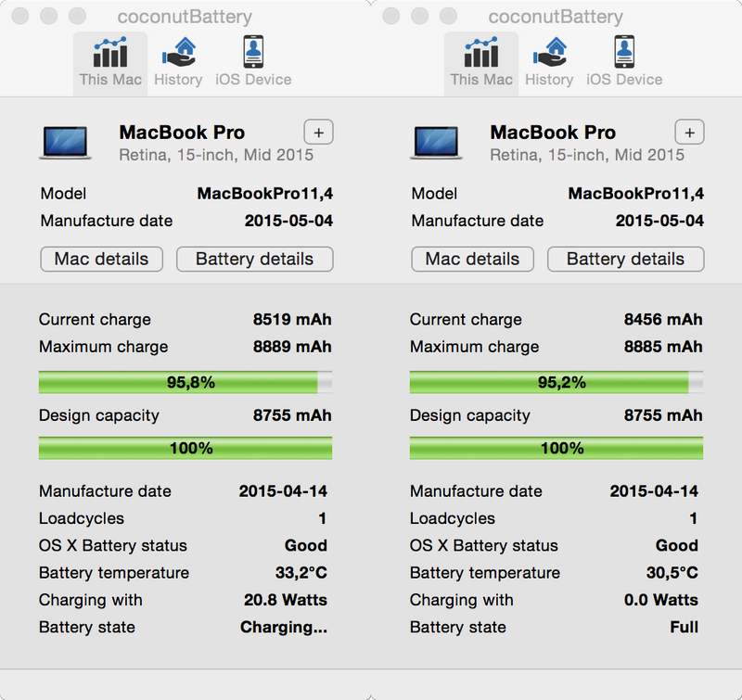This screenshot has height=700, width=742.
Task: Minimize the right coconutBattery window
Action: point(420,17)
